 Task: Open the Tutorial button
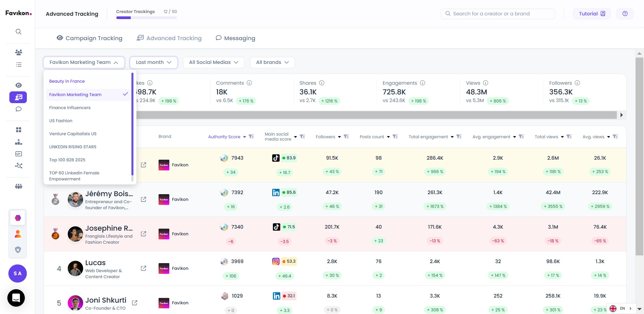592,14
